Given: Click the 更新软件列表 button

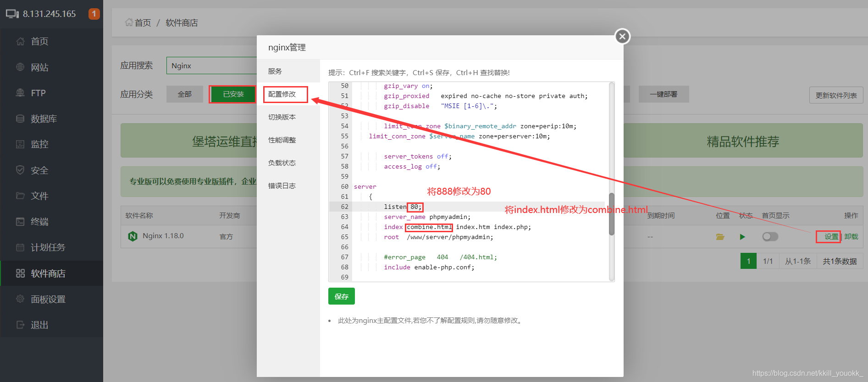Looking at the screenshot, I should 836,95.
